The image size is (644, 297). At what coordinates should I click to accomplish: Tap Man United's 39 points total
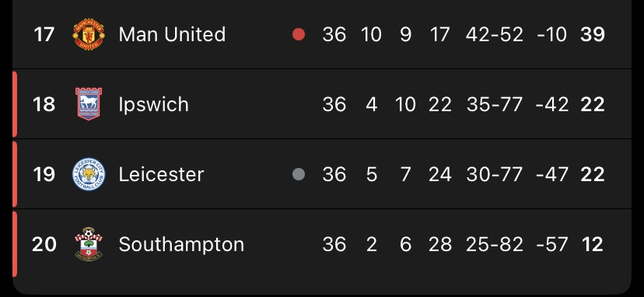pyautogui.click(x=592, y=34)
